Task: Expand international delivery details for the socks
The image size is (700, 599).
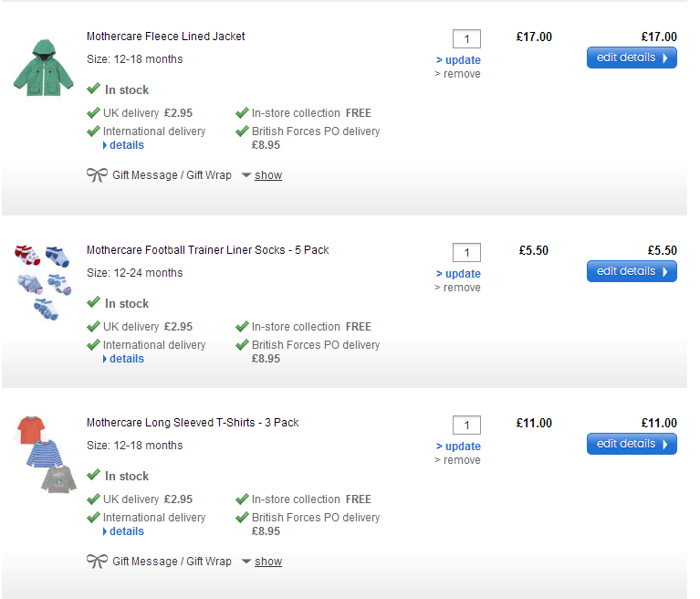Action: point(126,359)
